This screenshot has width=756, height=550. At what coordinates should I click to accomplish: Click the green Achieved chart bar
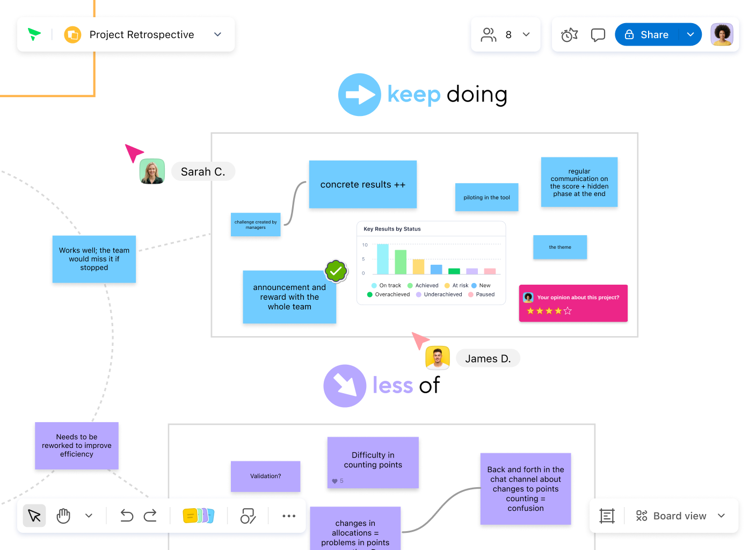(x=401, y=262)
